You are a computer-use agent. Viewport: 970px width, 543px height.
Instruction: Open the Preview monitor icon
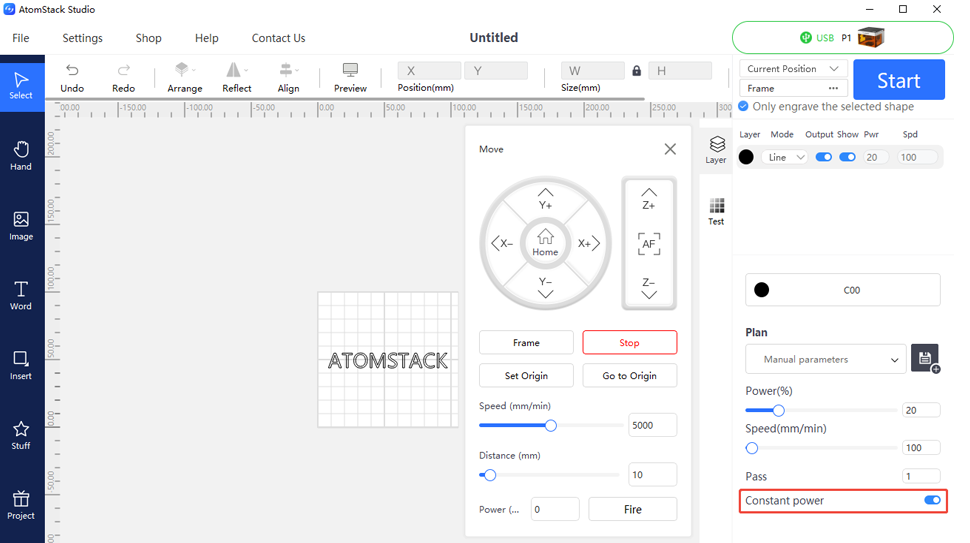(350, 70)
